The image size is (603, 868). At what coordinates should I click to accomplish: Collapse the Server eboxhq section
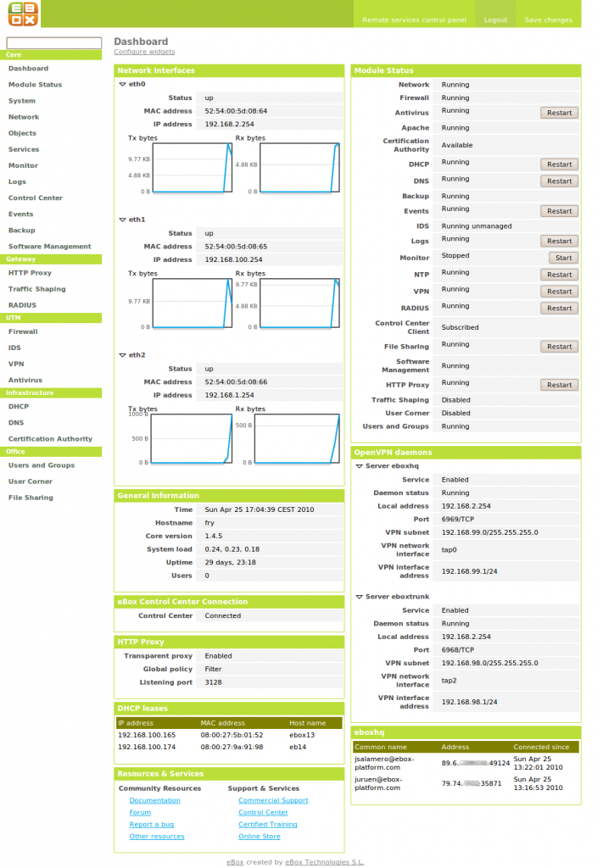coord(359,466)
